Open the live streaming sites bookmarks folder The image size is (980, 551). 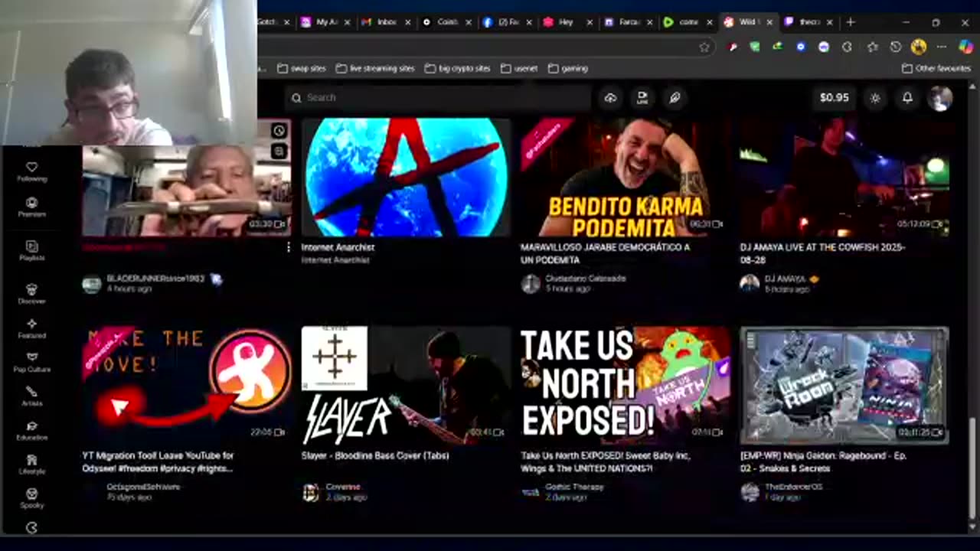[375, 68]
